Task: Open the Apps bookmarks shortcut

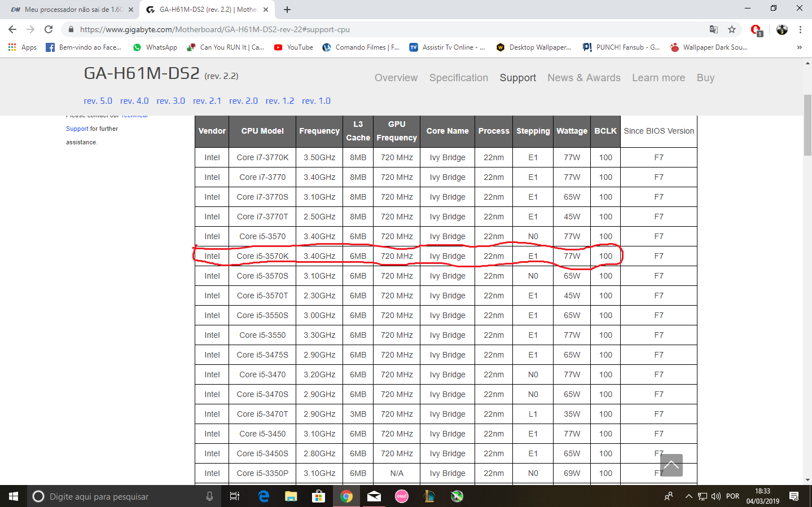Action: 23,47
